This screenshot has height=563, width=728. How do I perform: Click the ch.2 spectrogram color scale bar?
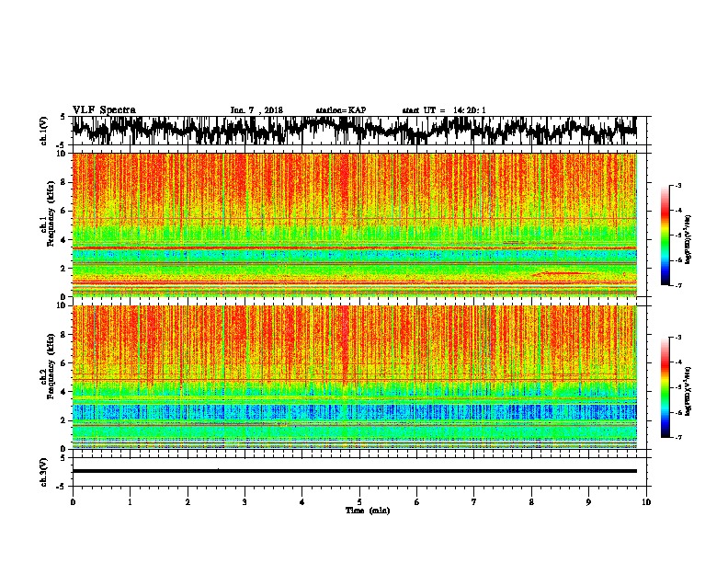coord(665,387)
